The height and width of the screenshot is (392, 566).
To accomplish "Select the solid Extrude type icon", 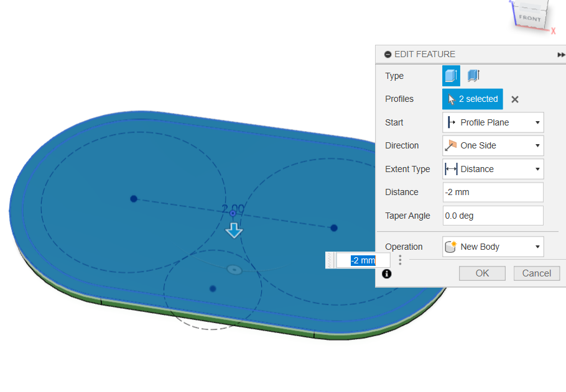I will pos(451,76).
